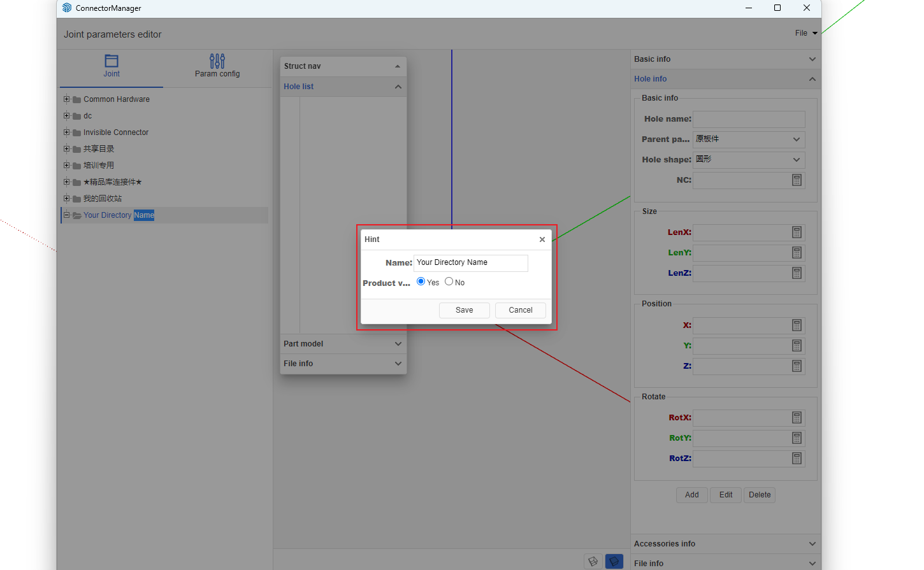Viewport: 924px width, 570px height.
Task: Select the Yes radio button
Action: point(421,281)
